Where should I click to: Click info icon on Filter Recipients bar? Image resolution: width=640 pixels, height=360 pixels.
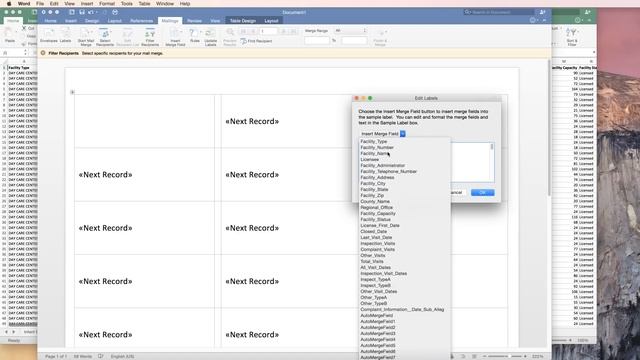43,53
